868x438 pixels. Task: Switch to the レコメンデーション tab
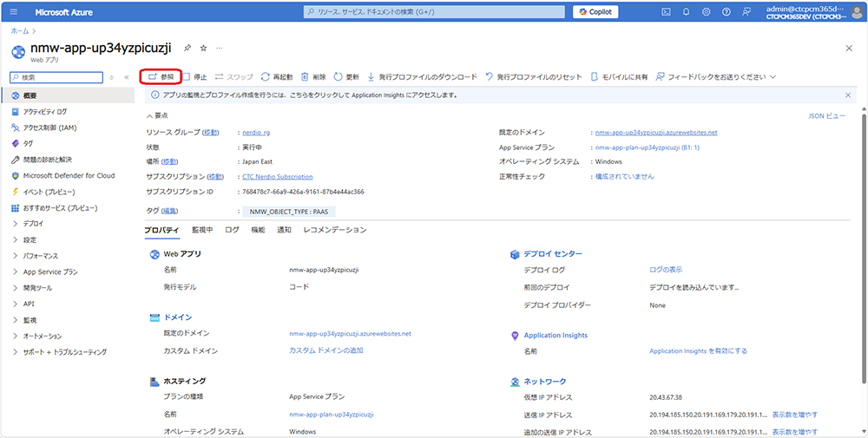[335, 230]
